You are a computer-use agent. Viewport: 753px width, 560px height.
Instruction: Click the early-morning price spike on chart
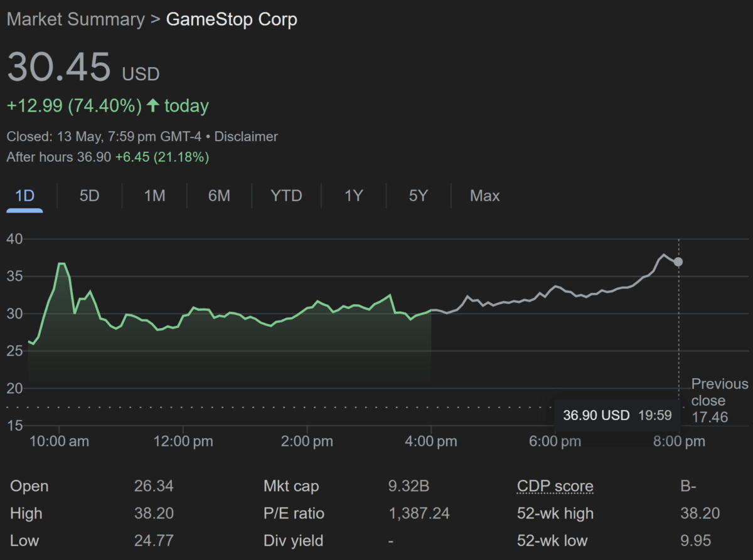(x=61, y=264)
